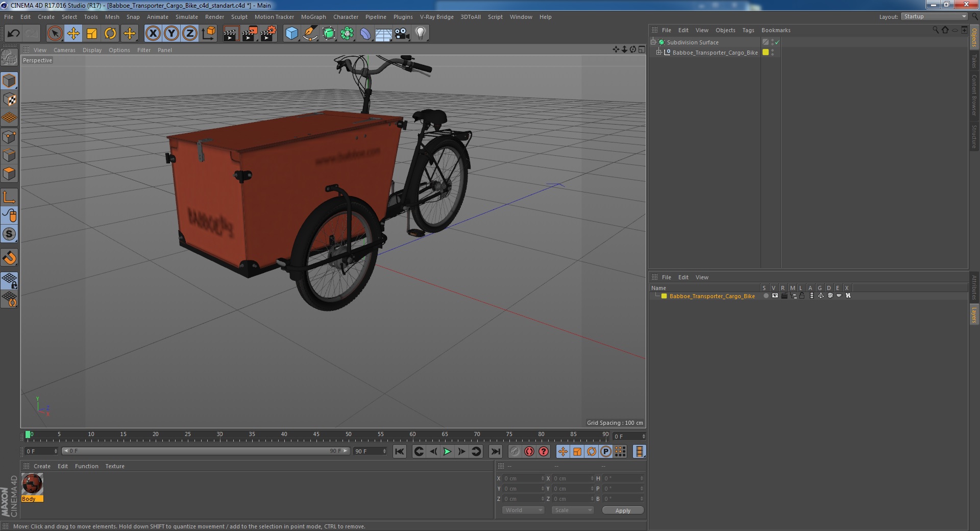Open the spline Pen tool
The height and width of the screenshot is (531, 980).
click(x=310, y=34)
